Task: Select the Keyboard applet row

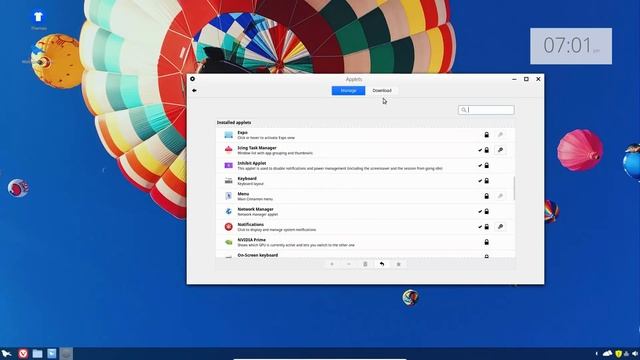Action: click(x=365, y=181)
